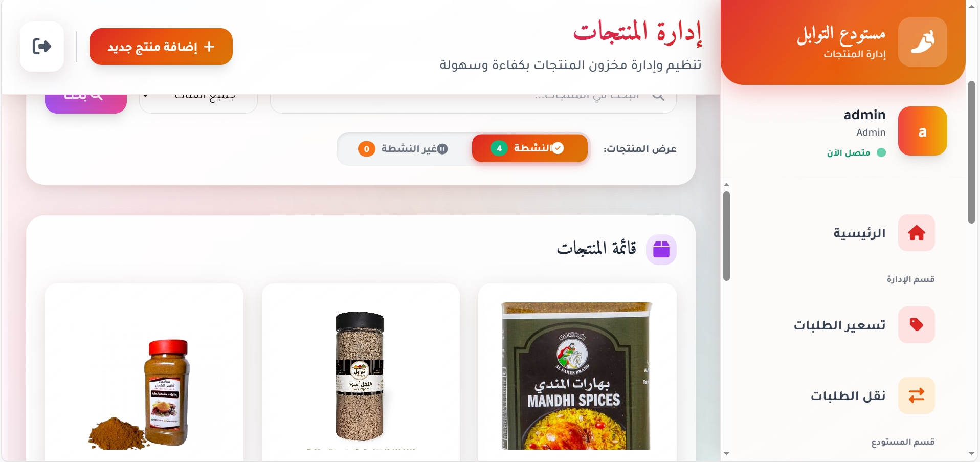Switch to غير النشطة inactive products
This screenshot has height=462, width=980.
click(403, 149)
